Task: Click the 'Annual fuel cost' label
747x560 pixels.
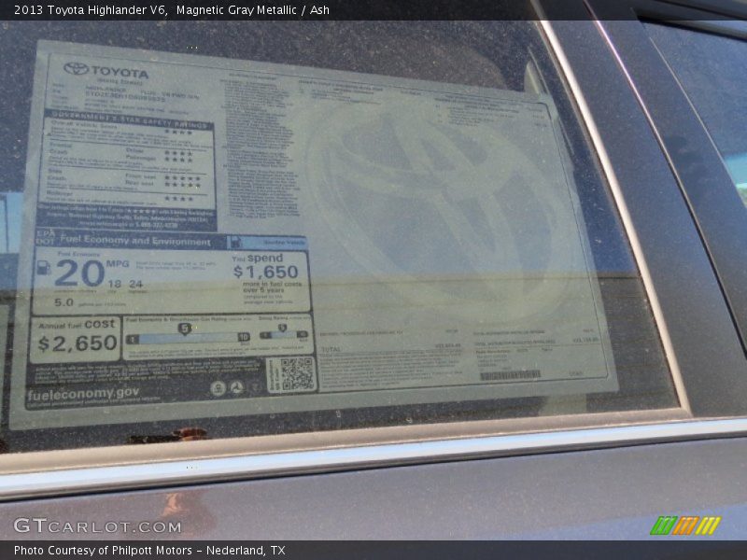Action: coord(77,324)
